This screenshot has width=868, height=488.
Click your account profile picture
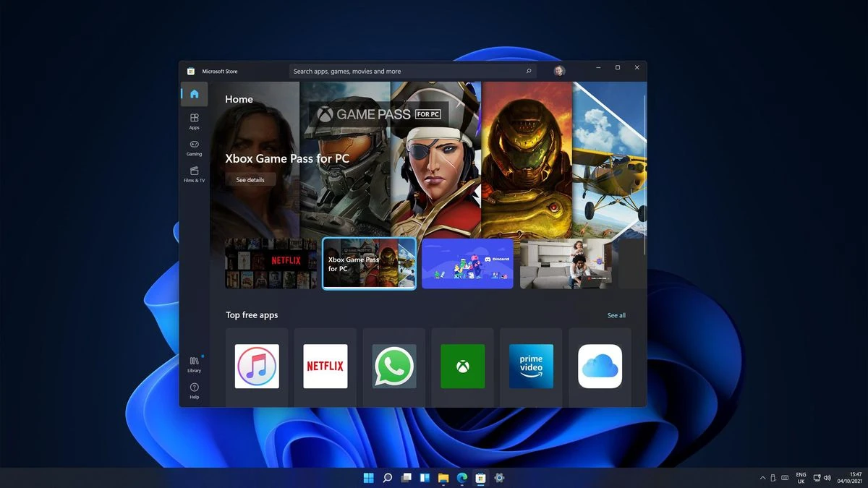coord(558,70)
